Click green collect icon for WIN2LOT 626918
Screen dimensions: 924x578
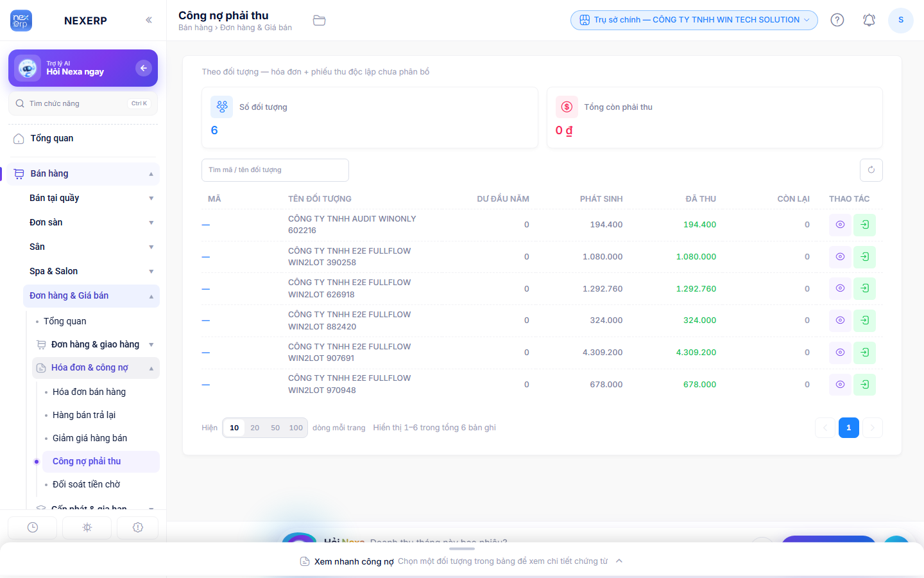tap(865, 288)
